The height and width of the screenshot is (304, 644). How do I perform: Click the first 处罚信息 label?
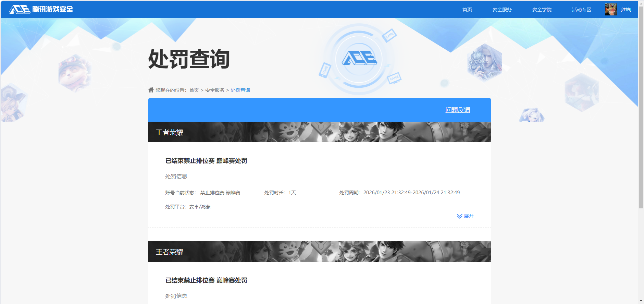176,176
